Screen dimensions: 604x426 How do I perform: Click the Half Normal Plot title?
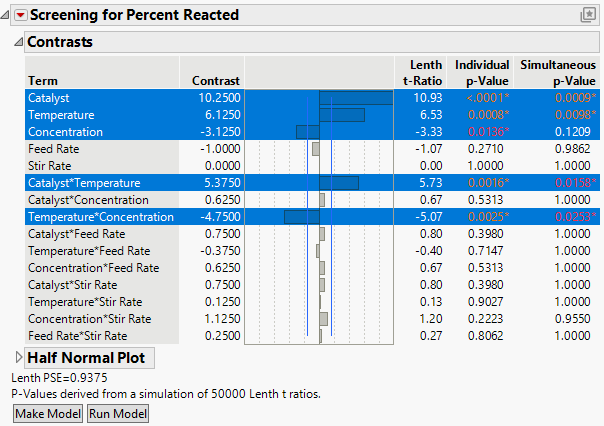point(85,358)
